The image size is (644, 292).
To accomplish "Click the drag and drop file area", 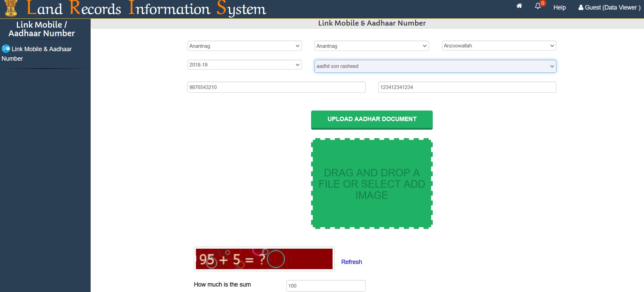I will coord(372,184).
